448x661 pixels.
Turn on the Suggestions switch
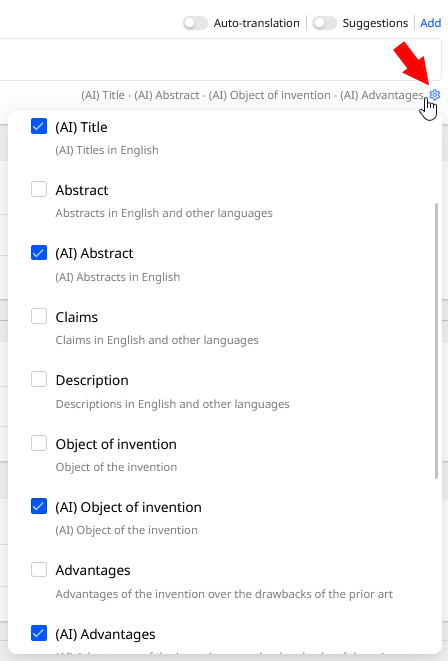pos(325,23)
